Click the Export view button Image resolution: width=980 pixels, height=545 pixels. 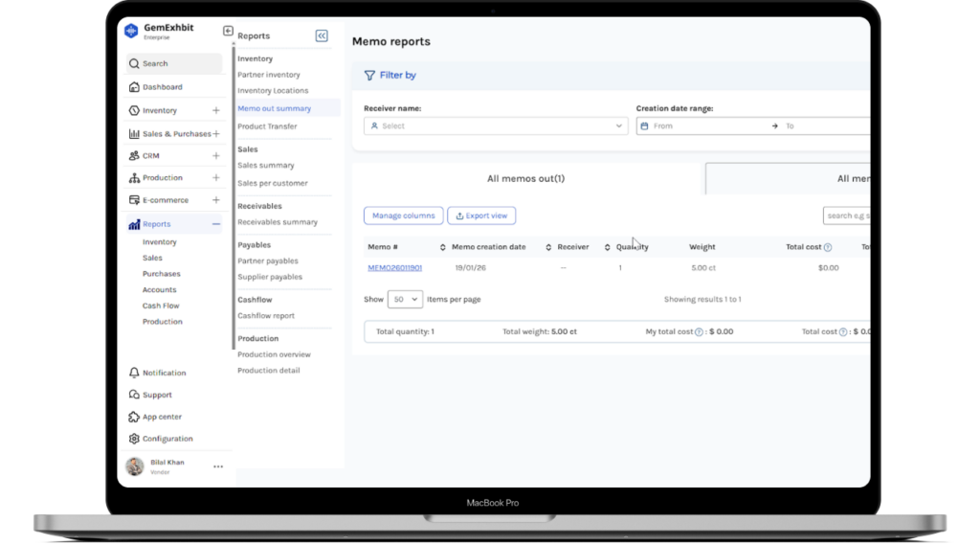pyautogui.click(x=482, y=216)
